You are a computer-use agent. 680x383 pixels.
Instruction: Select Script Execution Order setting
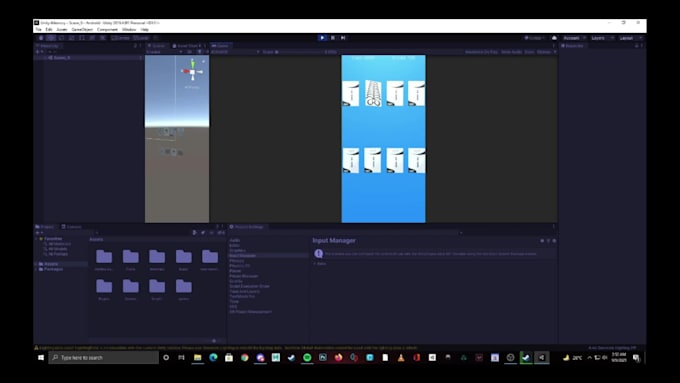(249, 286)
